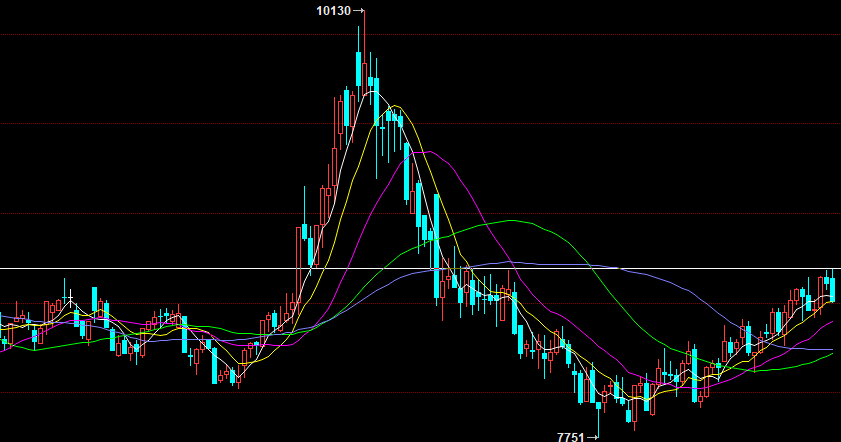Click the 7751 low price label
Image resolution: width=841 pixels, height=442 pixels.
tap(571, 437)
